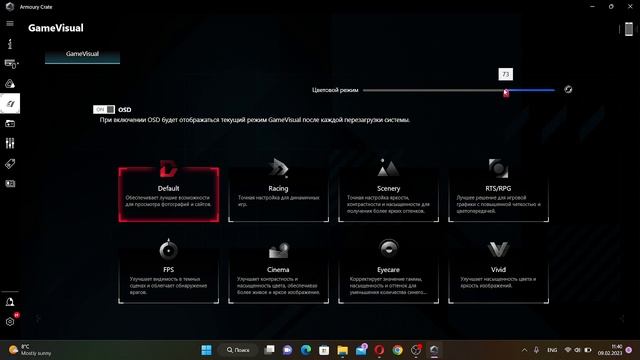Open the Settings gear in the sidebar

[x=10, y=322]
